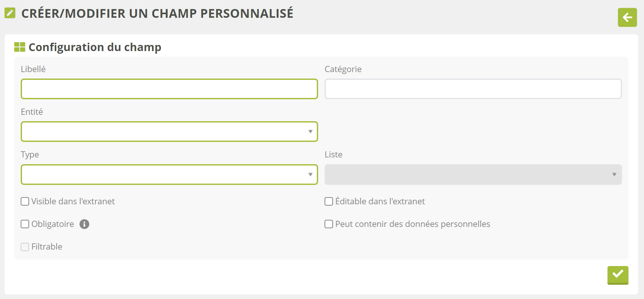Click the disabled Filtrable checkbox

click(25, 247)
